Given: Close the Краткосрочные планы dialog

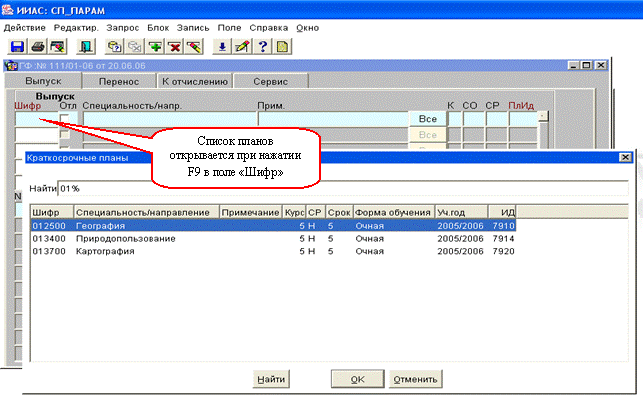Looking at the screenshot, I should tap(625, 157).
